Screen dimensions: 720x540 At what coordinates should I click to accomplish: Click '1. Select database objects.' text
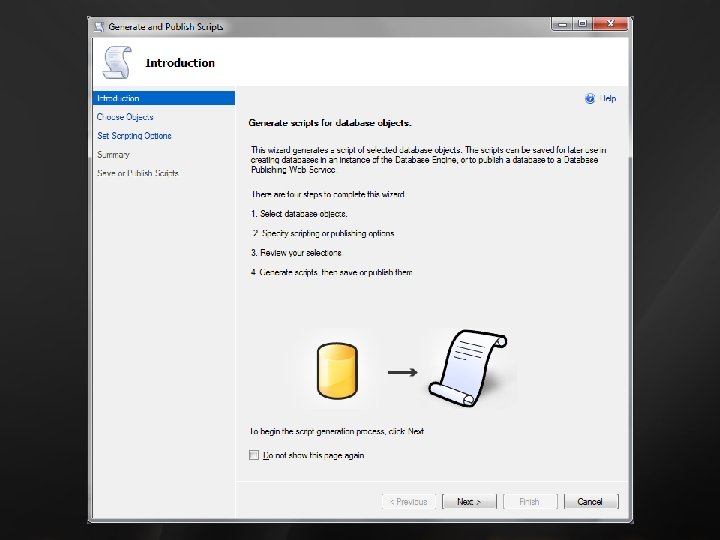pyautogui.click(x=299, y=214)
